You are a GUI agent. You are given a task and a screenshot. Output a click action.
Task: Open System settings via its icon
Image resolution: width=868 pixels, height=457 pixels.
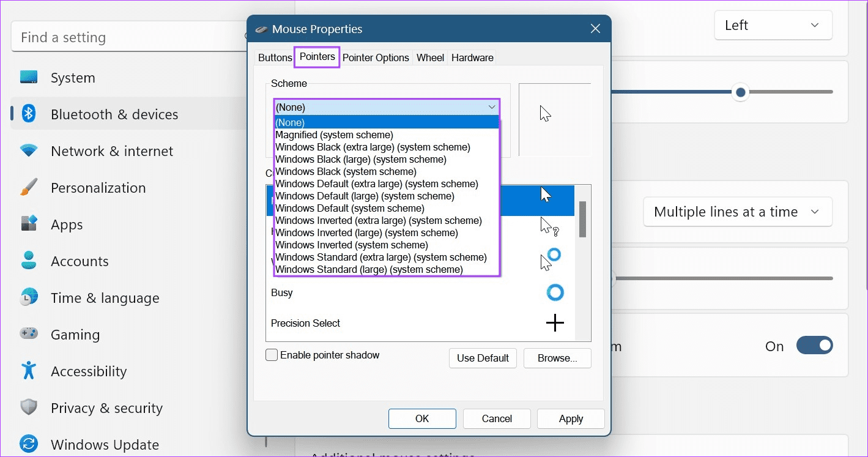coord(29,78)
